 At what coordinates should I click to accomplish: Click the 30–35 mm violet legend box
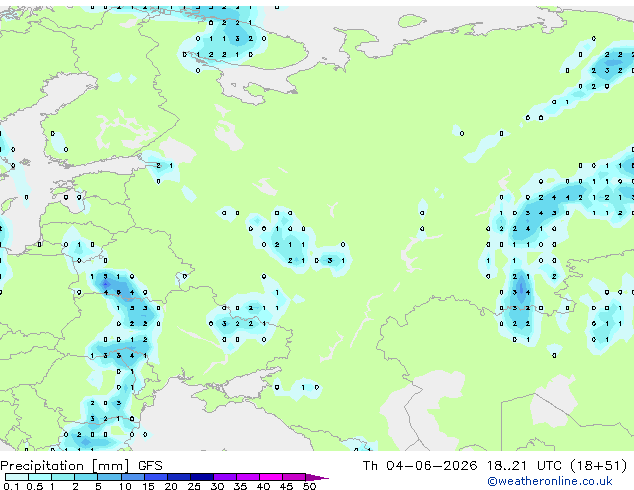[x=225, y=477]
